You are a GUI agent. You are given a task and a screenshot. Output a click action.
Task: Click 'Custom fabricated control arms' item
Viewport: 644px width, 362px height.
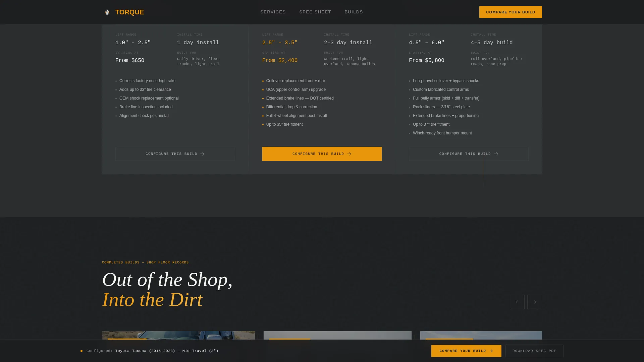(441, 89)
